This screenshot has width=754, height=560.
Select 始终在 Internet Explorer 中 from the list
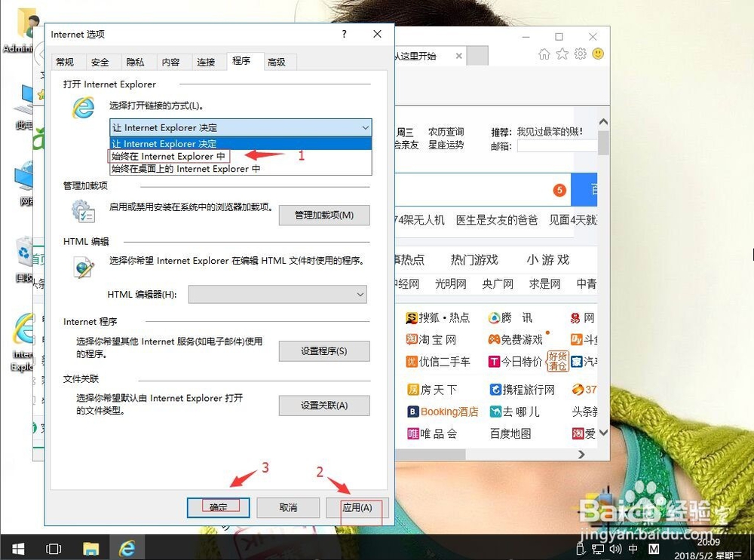point(169,156)
